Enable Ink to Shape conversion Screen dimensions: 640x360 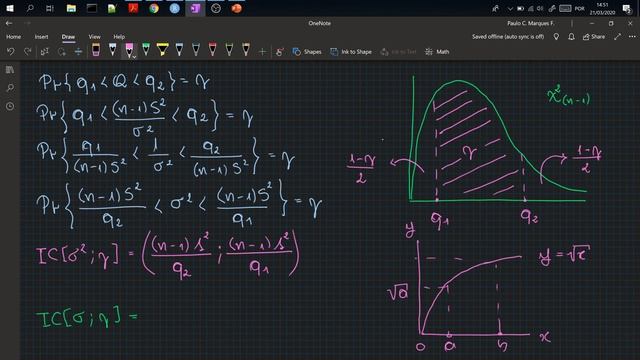click(351, 51)
